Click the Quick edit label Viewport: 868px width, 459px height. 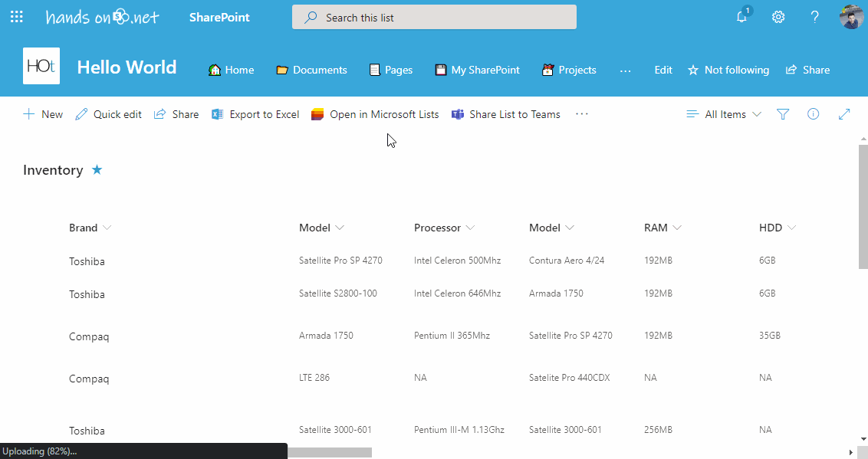[x=117, y=114]
